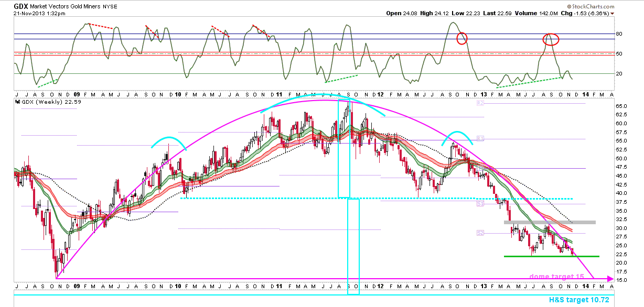The width and height of the screenshot is (644, 307).
Task: Click the 57.5 price axis label
Action: pyautogui.click(x=622, y=132)
